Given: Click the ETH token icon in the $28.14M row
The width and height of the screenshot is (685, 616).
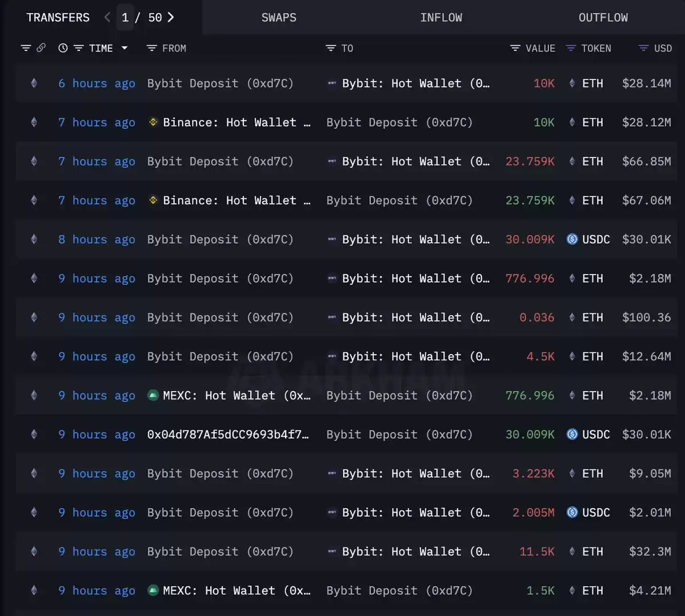Looking at the screenshot, I should click(572, 83).
